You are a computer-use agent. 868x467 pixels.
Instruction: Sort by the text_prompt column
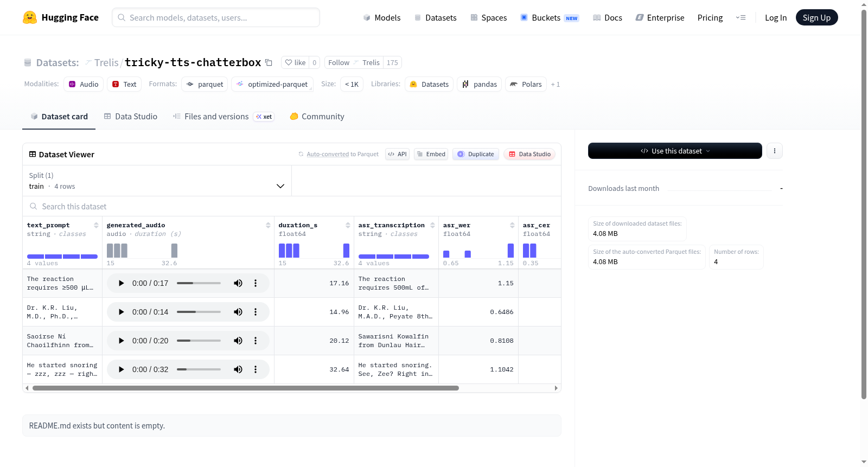pyautogui.click(x=96, y=225)
